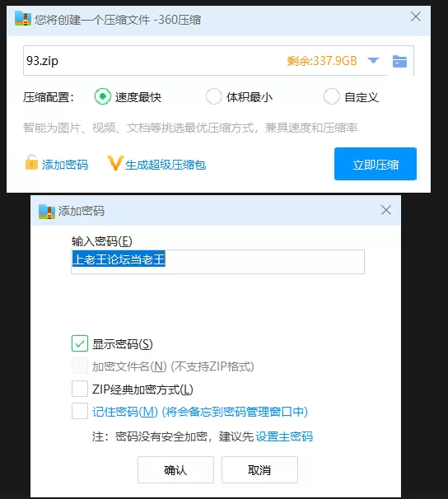The width and height of the screenshot is (448, 499).
Task: Click the 添加密码 link text
Action: [65, 165]
